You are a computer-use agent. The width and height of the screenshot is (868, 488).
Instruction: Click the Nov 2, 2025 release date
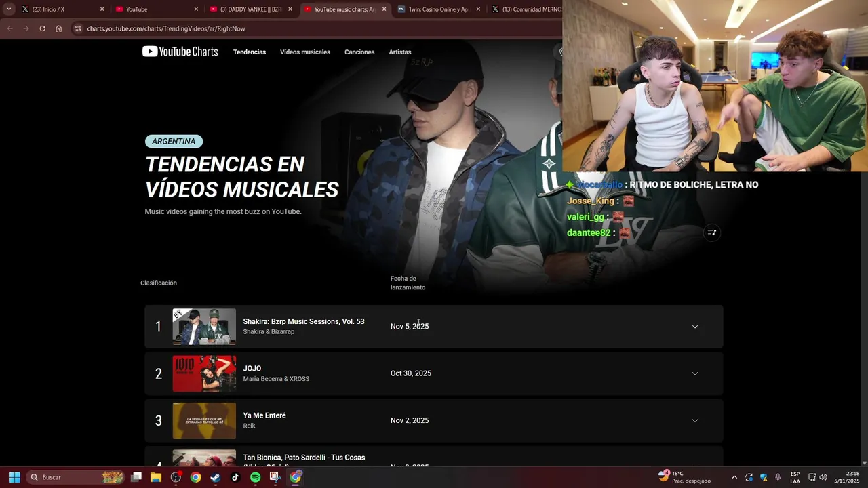(x=410, y=420)
